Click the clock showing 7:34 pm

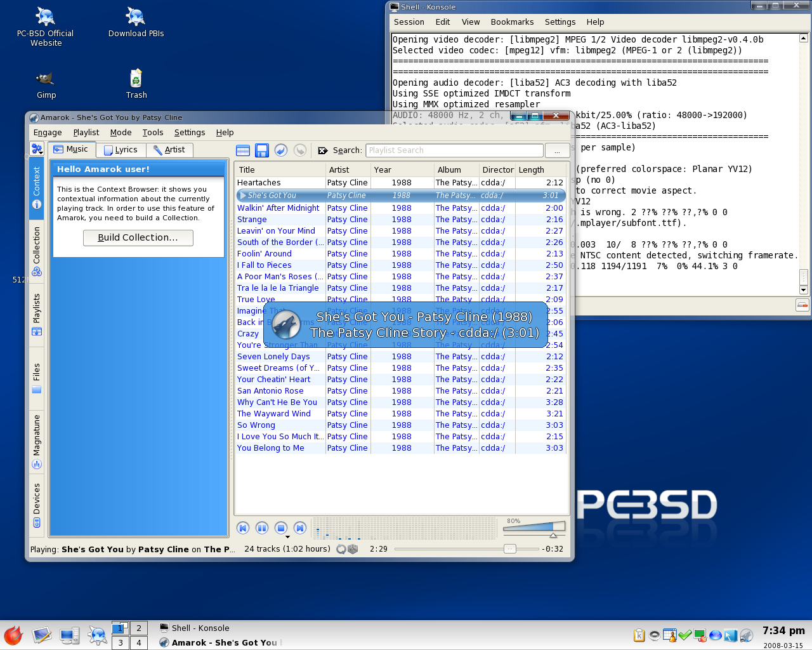point(783,630)
